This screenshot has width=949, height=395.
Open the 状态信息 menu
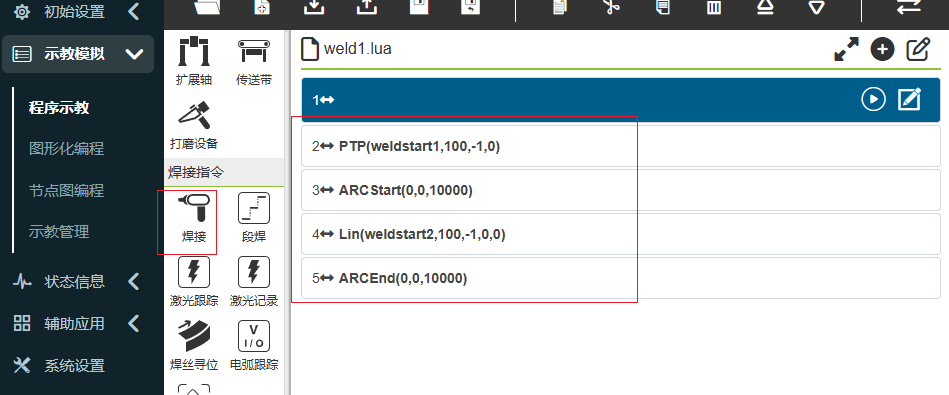tap(74, 281)
